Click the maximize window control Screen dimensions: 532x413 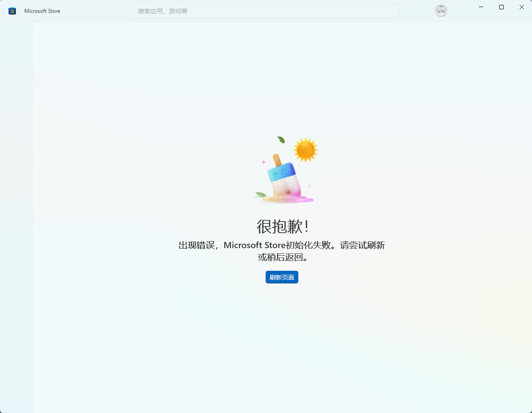[501, 7]
